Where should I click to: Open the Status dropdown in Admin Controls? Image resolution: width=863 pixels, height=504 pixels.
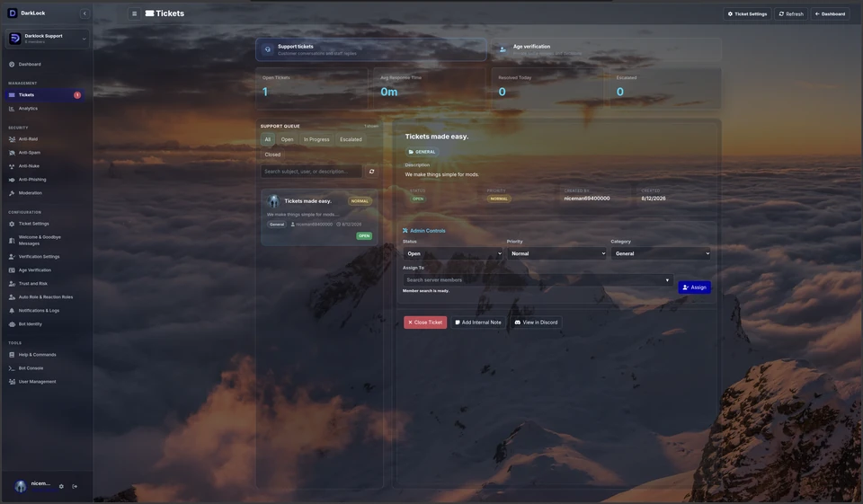click(x=453, y=253)
